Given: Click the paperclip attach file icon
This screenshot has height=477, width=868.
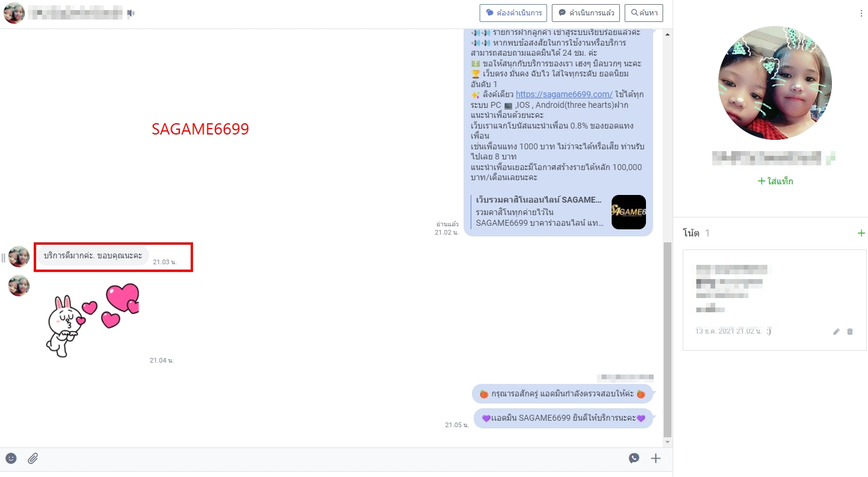Looking at the screenshot, I should click(33, 458).
